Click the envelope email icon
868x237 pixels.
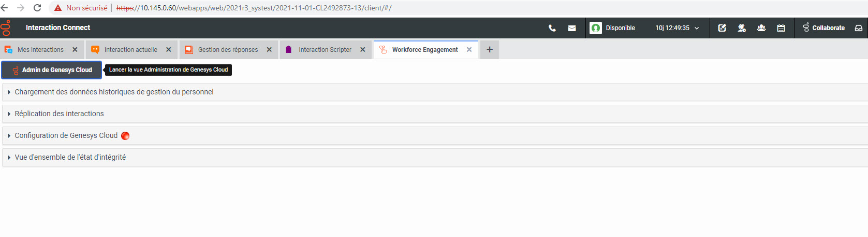click(x=572, y=28)
